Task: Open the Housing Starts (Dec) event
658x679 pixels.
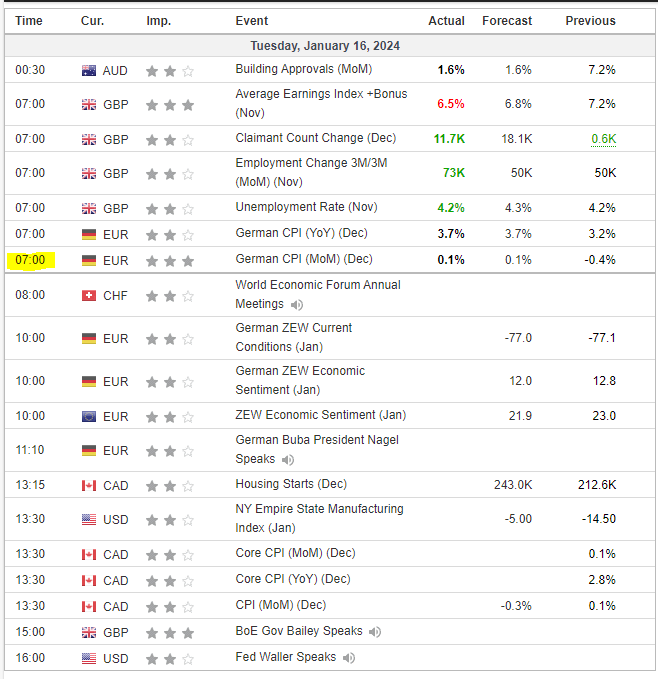Action: (x=291, y=484)
